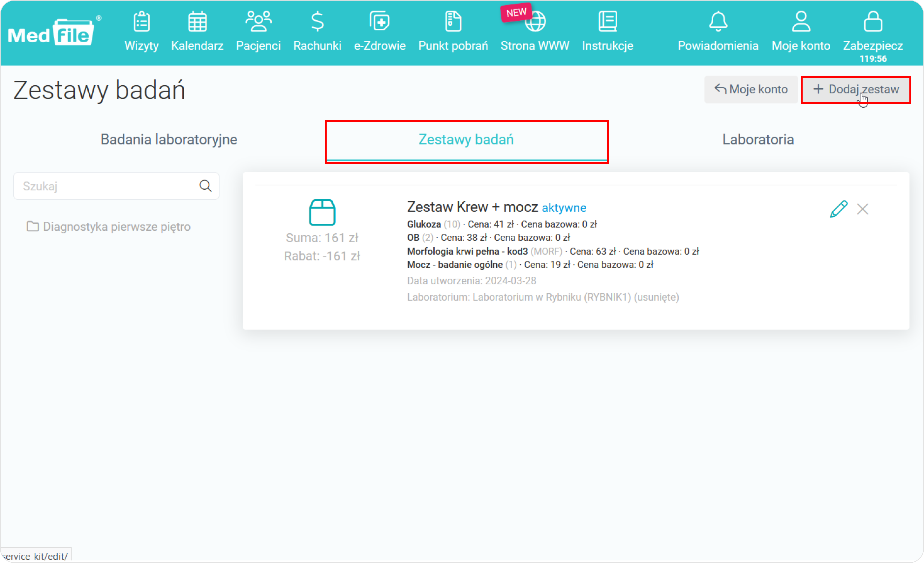Viewport: 924px width, 563px height.
Task: Click the Rachunki menu label
Action: pyautogui.click(x=317, y=46)
